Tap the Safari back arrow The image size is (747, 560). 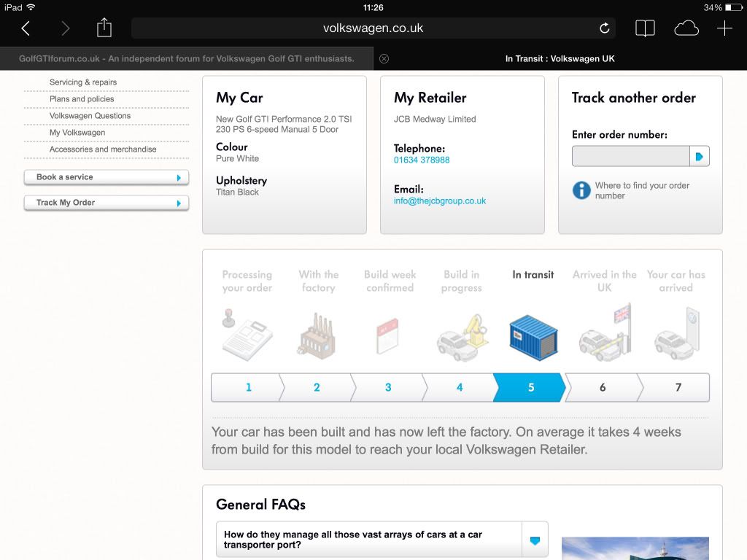pos(26,28)
